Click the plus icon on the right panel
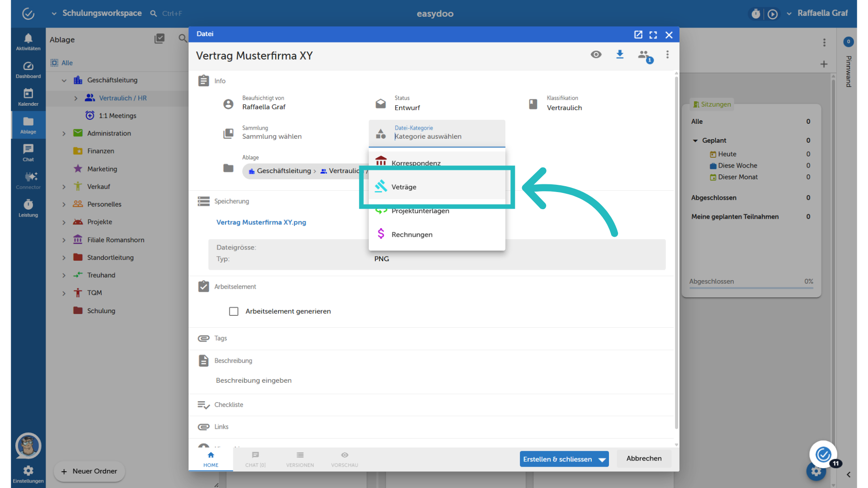Viewport: 868px width, 488px height. 824,64
